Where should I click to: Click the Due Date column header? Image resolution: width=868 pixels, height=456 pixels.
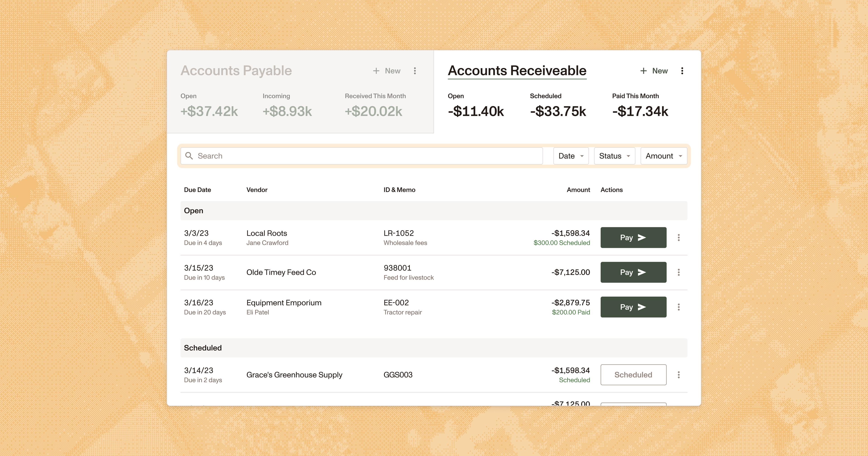point(198,190)
